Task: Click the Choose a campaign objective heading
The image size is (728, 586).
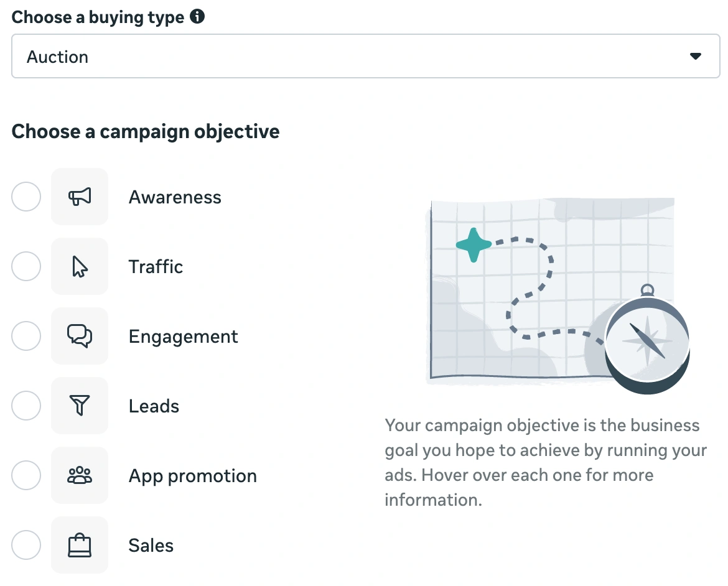Action: [145, 131]
